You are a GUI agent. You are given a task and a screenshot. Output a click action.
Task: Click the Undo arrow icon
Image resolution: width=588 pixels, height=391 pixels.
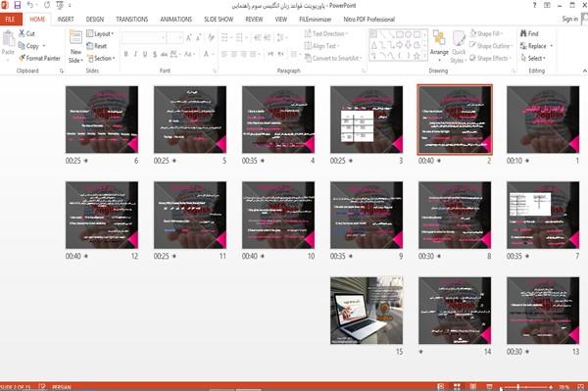[30, 5]
